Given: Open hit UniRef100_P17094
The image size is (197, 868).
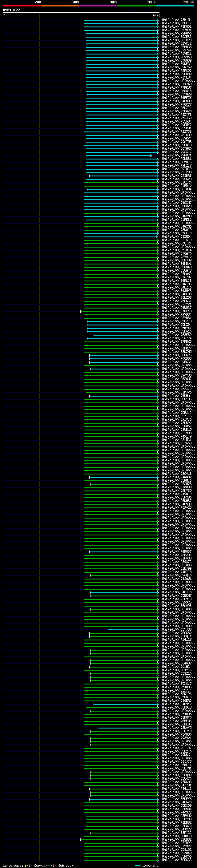Looking at the screenshot, I should pyautogui.click(x=176, y=30).
